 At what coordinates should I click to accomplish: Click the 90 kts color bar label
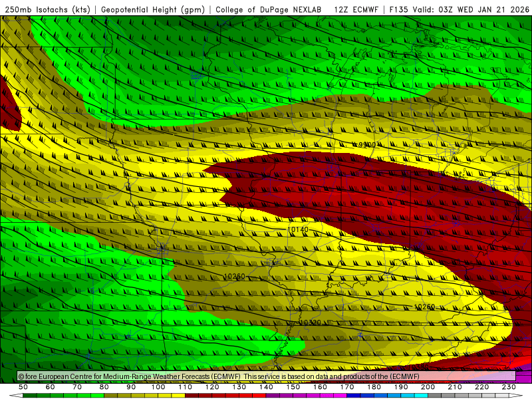[x=131, y=387]
